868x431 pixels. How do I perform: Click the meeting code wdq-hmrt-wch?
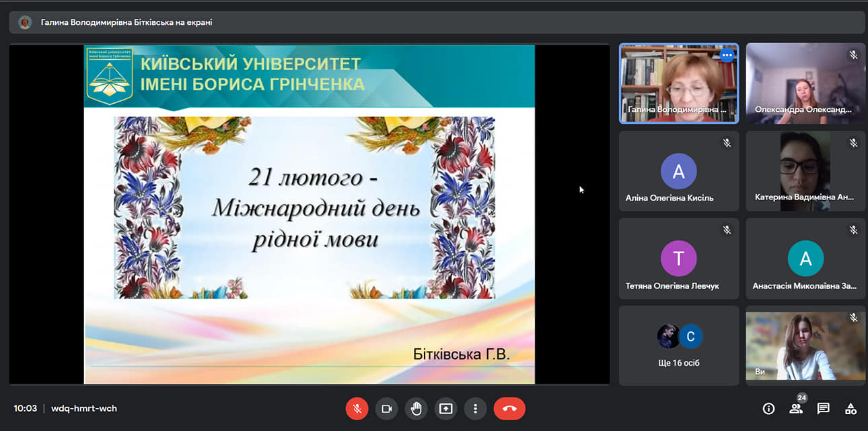point(84,408)
